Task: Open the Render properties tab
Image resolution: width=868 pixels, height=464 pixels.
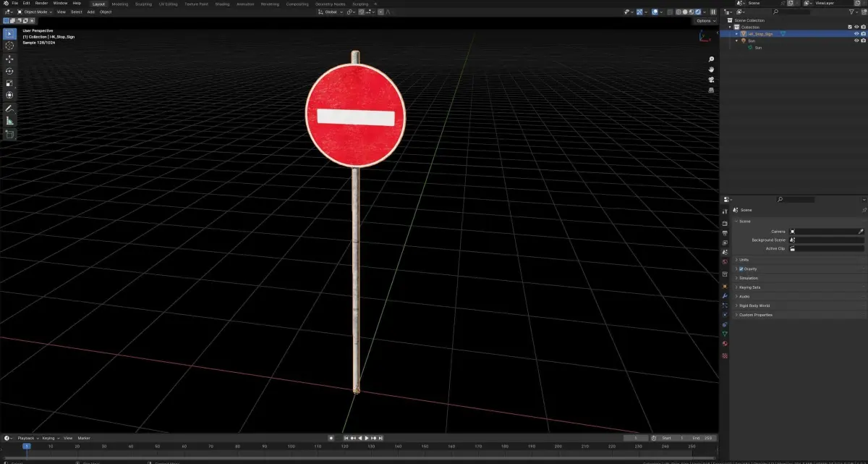Action: point(725,224)
